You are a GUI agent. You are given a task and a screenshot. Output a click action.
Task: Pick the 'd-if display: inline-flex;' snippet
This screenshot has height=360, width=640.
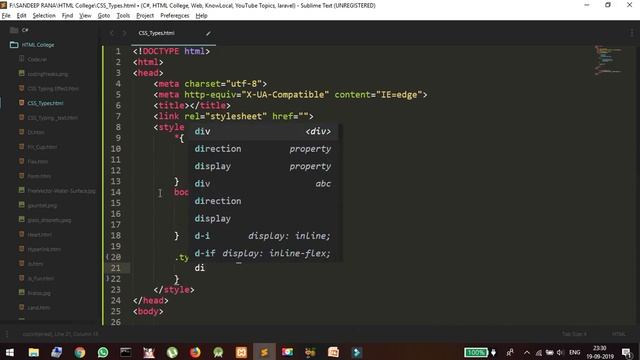click(x=264, y=253)
